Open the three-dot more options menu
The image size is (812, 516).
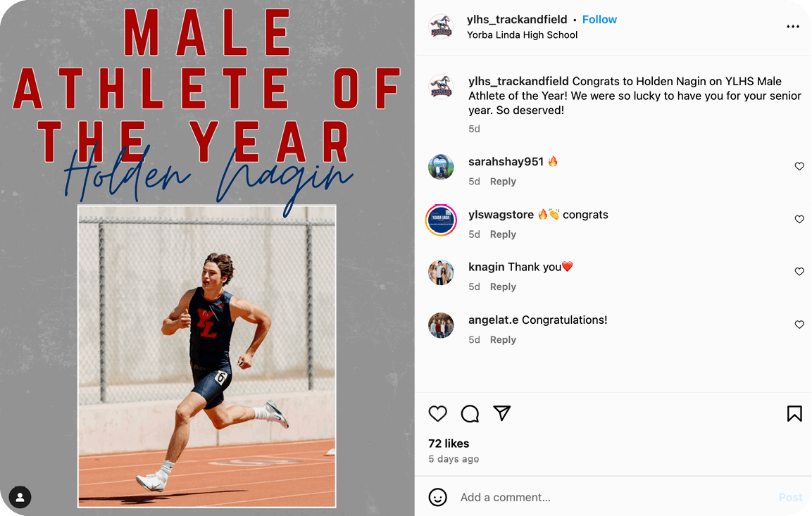(x=792, y=27)
